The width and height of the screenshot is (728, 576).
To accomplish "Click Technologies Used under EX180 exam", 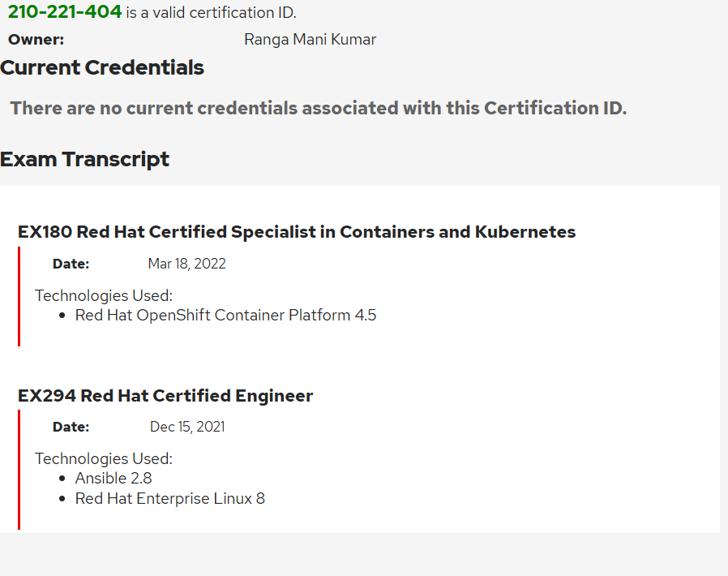I will pyautogui.click(x=104, y=295).
